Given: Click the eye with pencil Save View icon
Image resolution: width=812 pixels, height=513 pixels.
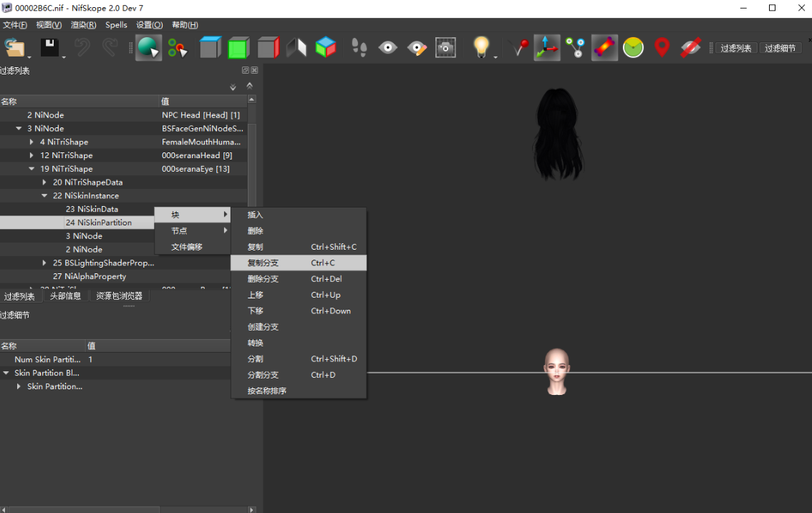Looking at the screenshot, I should (417, 48).
